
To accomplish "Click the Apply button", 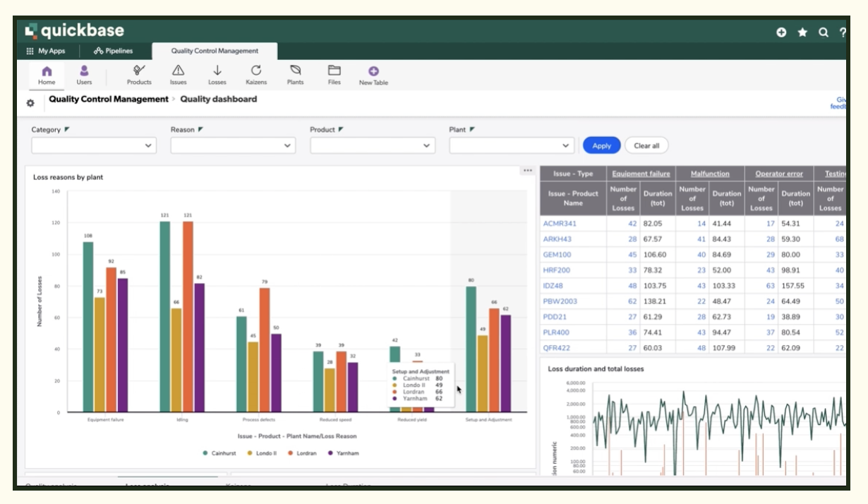I will (x=601, y=145).
